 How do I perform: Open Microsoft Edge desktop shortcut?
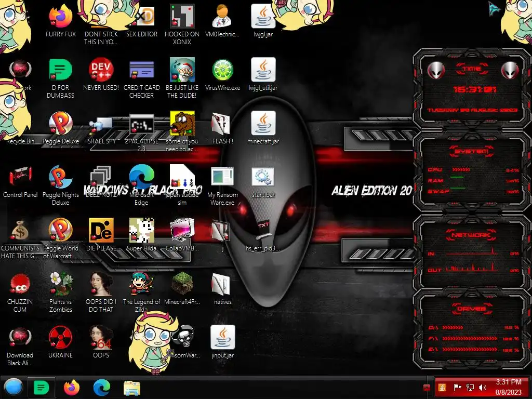point(141,177)
